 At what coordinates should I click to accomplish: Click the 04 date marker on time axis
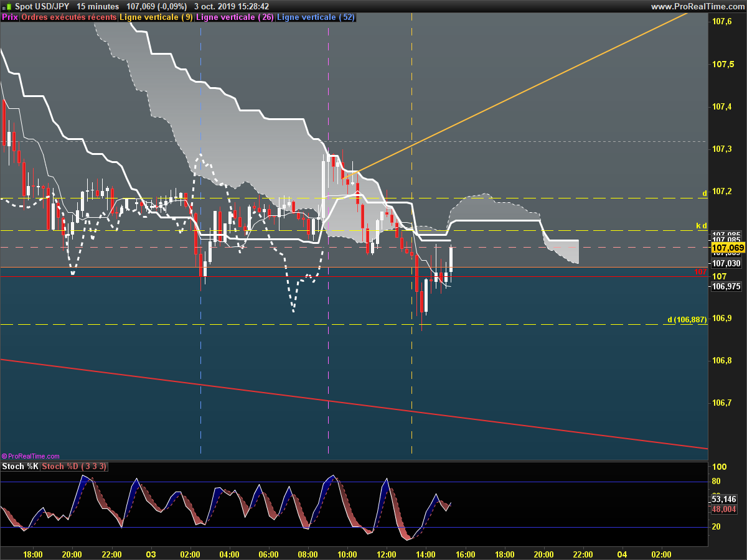(x=622, y=554)
